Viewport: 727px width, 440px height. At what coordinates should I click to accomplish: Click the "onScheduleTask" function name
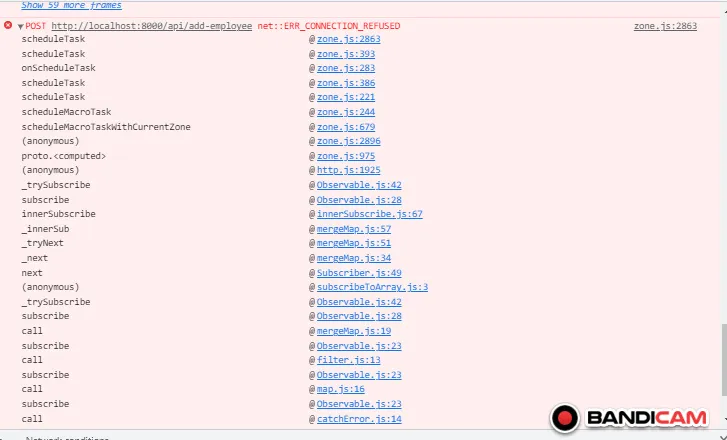point(58,68)
